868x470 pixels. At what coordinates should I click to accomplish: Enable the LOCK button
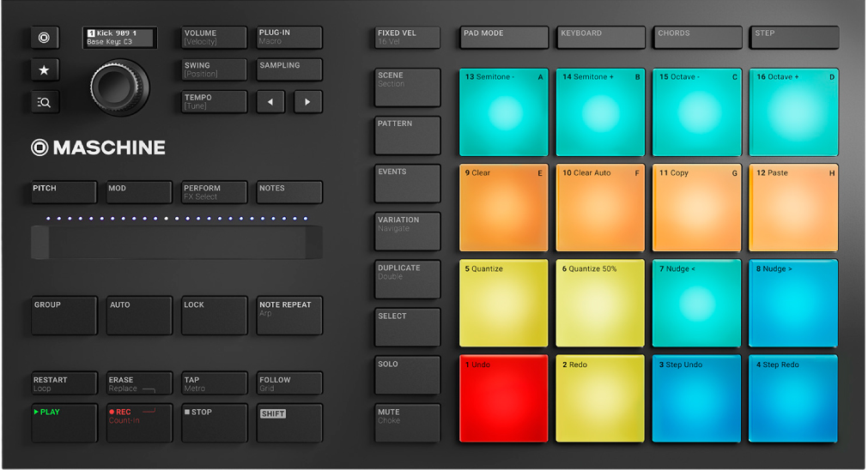pyautogui.click(x=214, y=316)
